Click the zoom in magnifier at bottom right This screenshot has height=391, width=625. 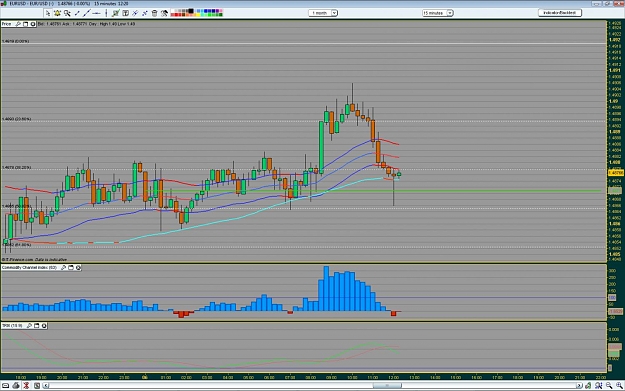tap(619, 385)
